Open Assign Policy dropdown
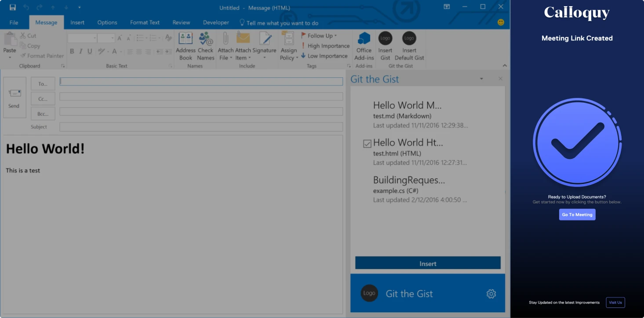Screen dimensions: 644x318 click(x=289, y=46)
